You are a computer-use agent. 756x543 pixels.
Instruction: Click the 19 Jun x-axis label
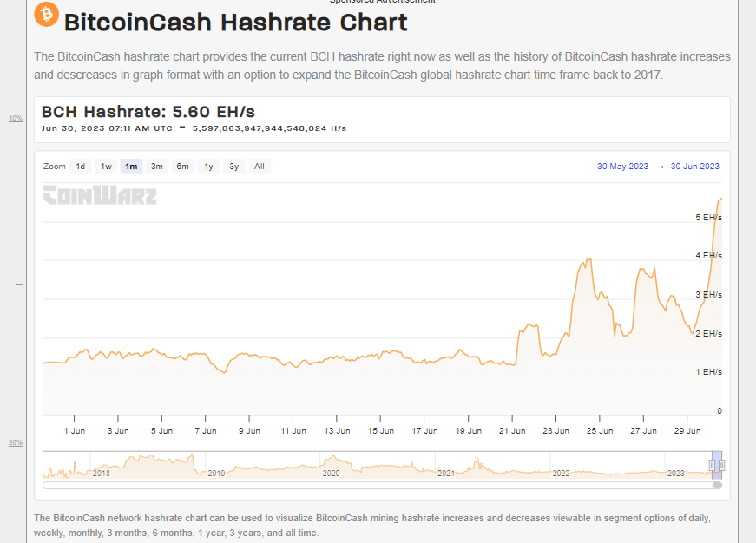tap(469, 431)
